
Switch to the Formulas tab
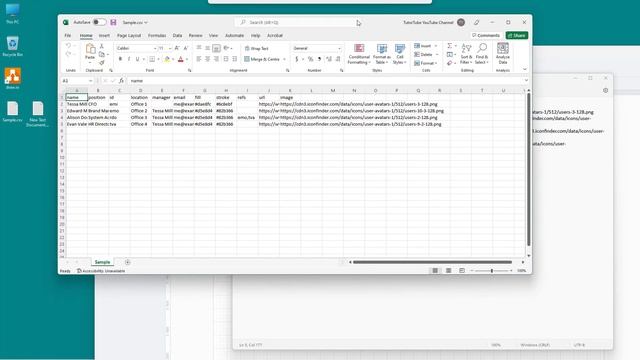[x=157, y=36]
